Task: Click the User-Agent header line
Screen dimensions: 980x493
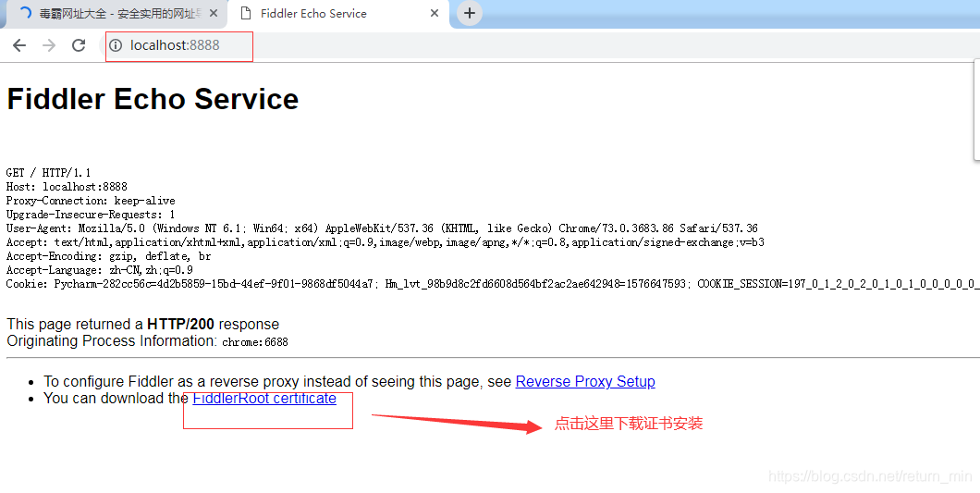Action: coord(382,228)
